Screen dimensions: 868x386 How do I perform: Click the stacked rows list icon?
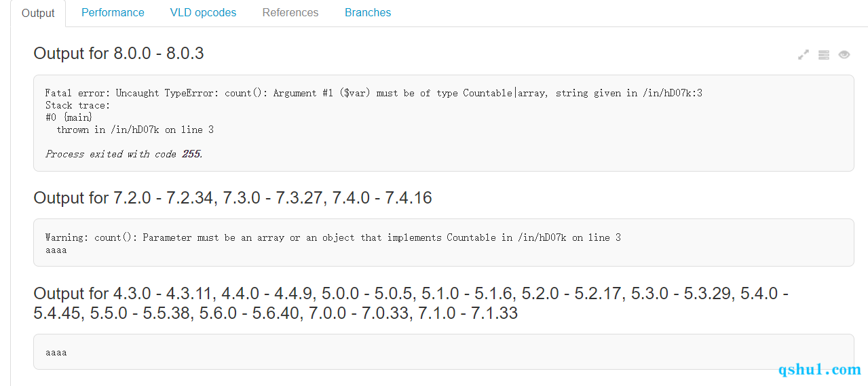point(824,55)
